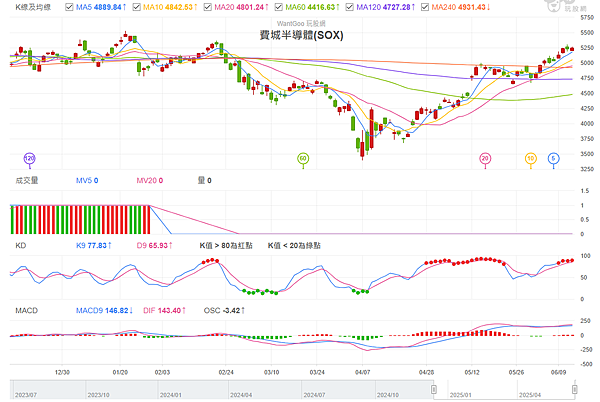Click the orange 10 marker pin
600x402 pixels.
coord(530,159)
